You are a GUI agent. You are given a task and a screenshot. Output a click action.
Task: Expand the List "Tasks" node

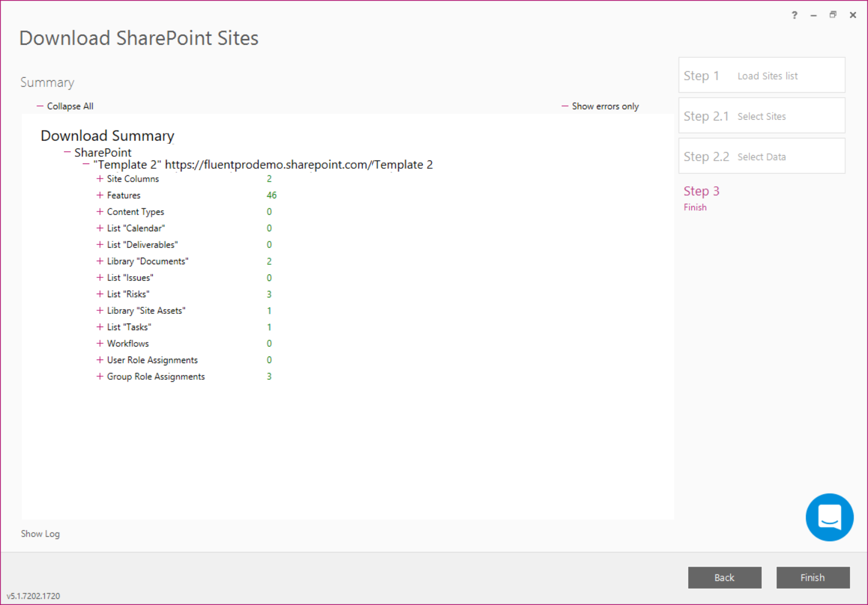(x=99, y=327)
